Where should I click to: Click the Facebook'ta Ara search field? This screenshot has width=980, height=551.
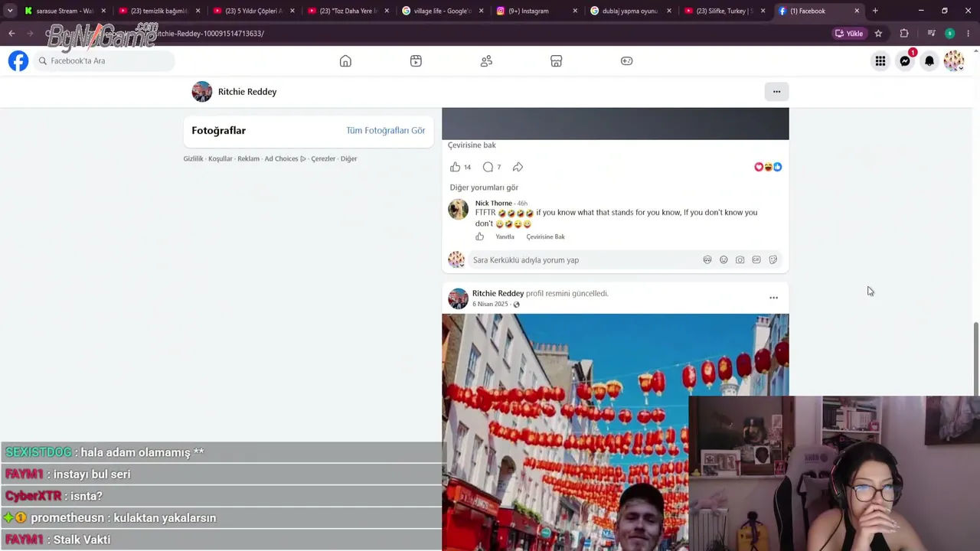point(103,61)
